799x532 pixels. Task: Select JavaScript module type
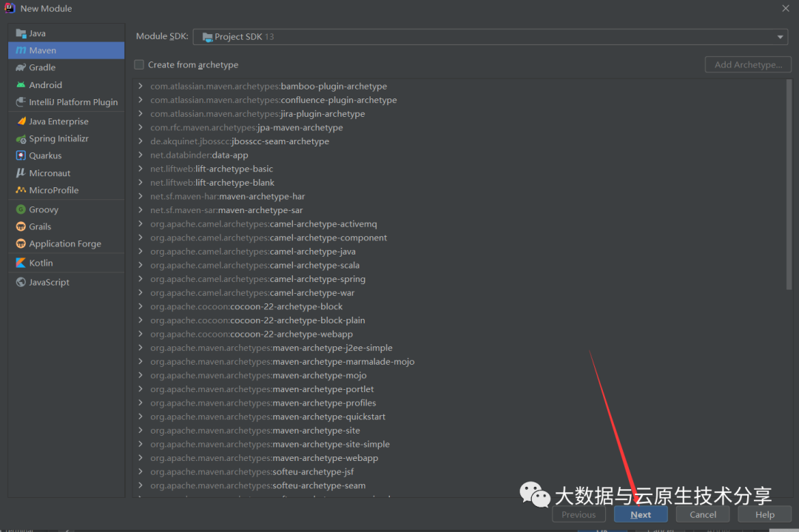coord(67,282)
